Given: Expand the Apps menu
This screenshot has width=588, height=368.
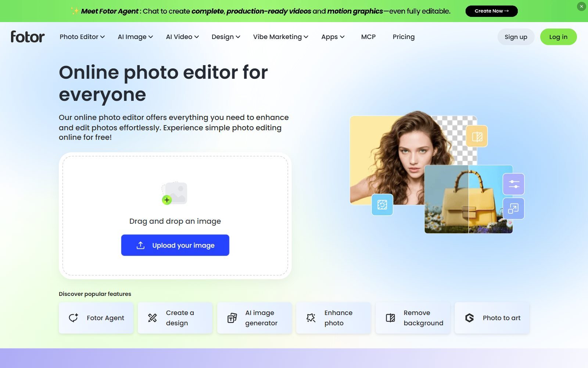Looking at the screenshot, I should tap(333, 37).
